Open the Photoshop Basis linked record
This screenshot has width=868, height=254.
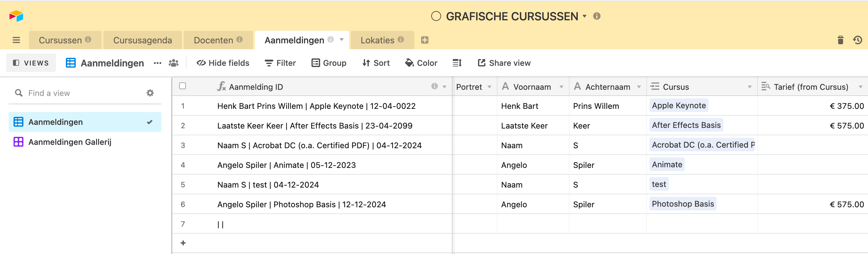(683, 204)
